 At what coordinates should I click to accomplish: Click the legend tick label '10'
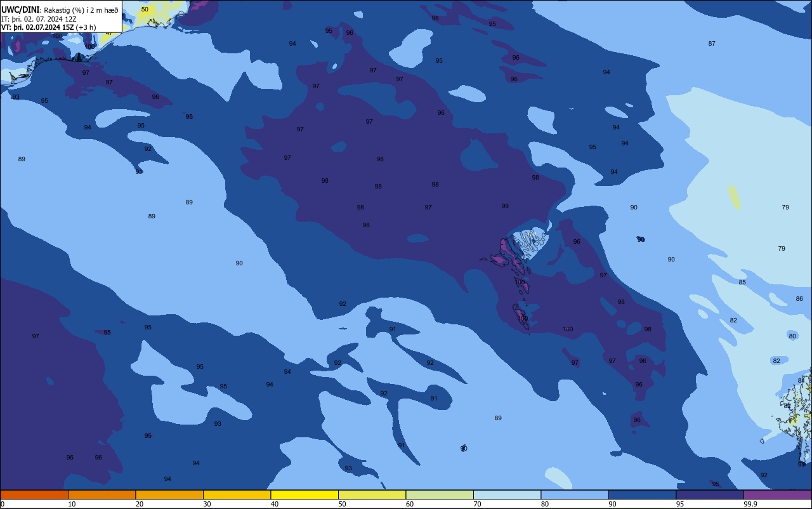[72, 504]
